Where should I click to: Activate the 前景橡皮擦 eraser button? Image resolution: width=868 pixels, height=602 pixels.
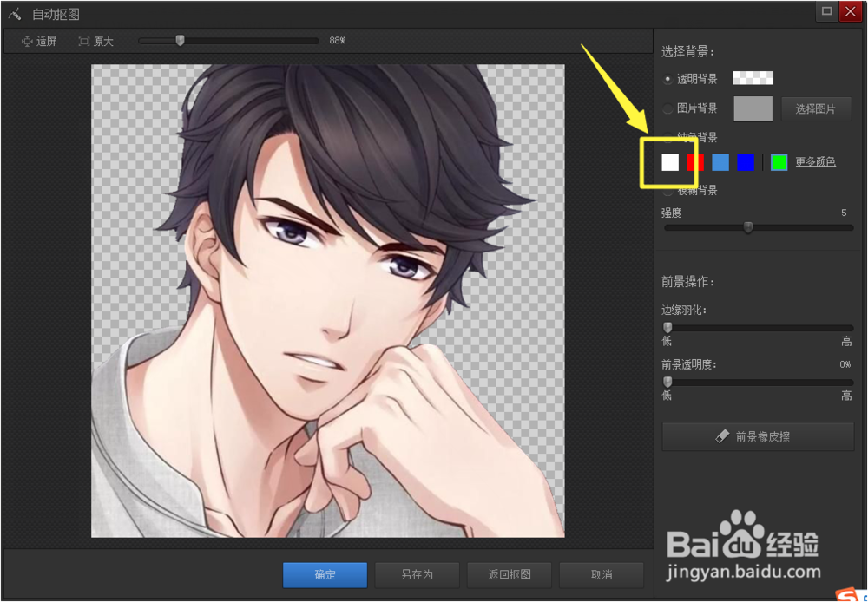[x=758, y=436]
